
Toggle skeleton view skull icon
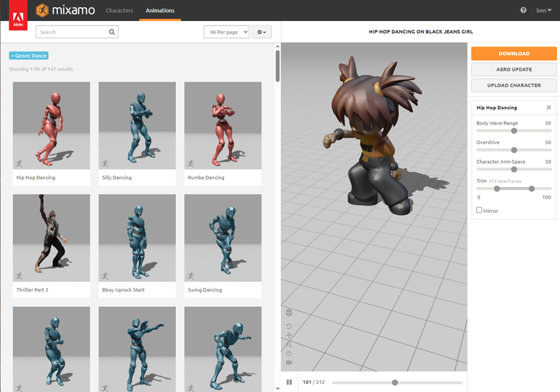tap(289, 313)
